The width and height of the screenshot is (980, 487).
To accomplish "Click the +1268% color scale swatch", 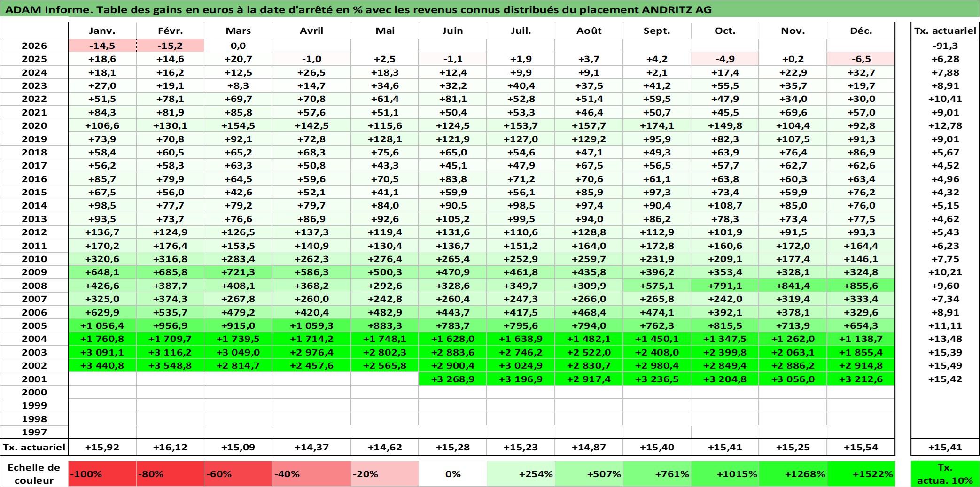I will point(793,474).
